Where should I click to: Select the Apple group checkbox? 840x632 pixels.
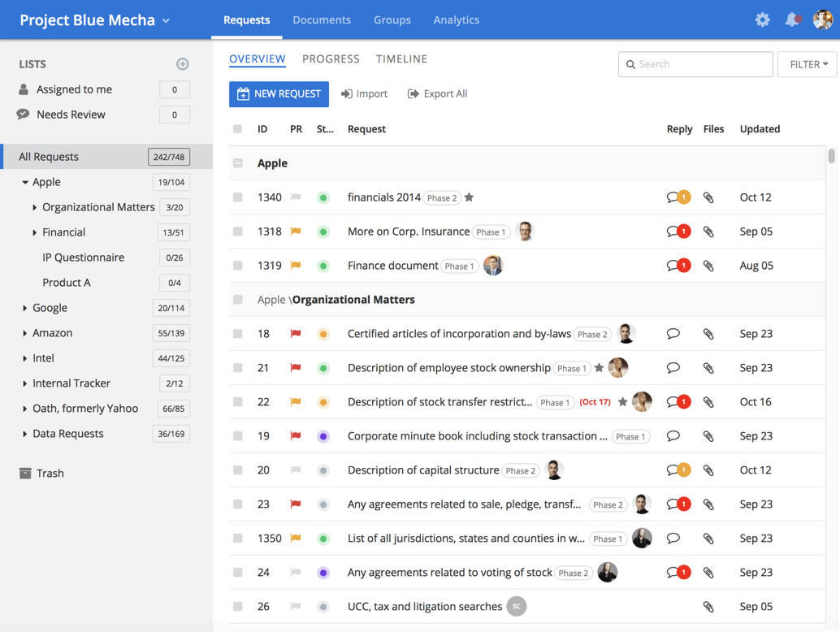237,162
